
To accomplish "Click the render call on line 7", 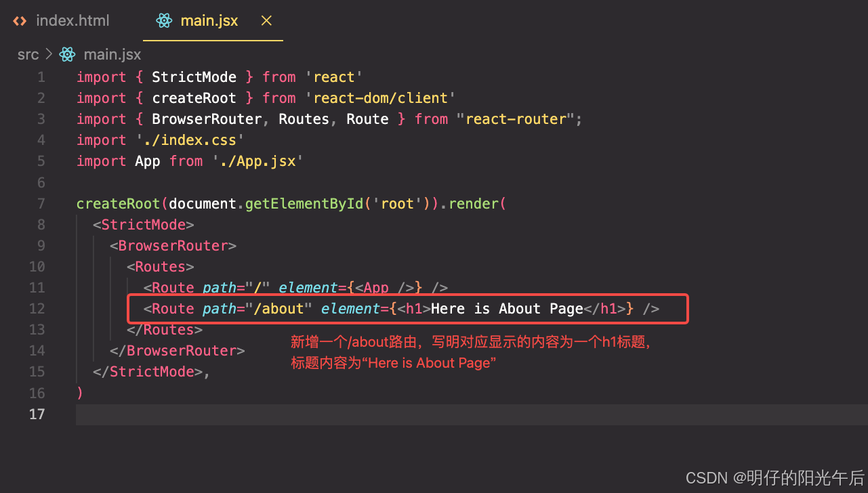I will tap(474, 204).
